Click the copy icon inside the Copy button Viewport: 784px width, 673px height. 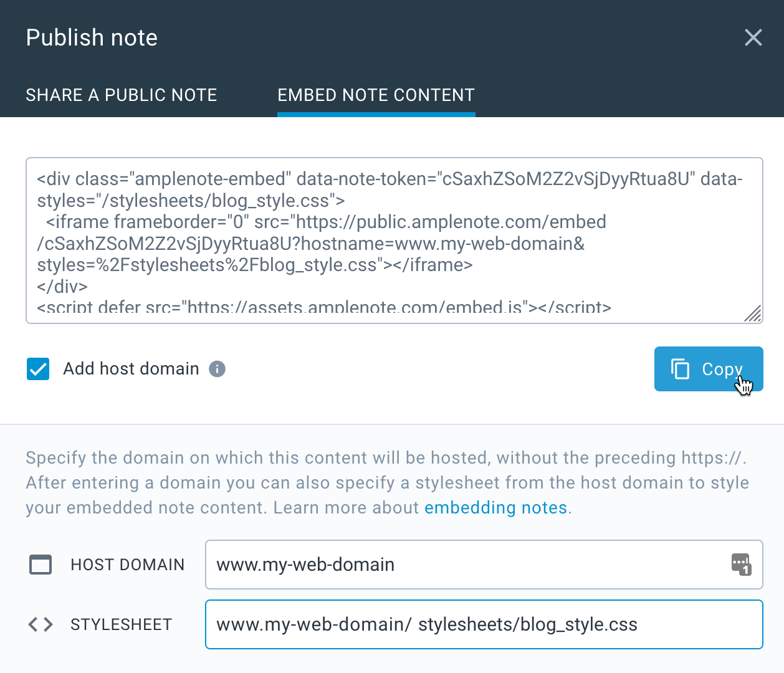tap(680, 369)
